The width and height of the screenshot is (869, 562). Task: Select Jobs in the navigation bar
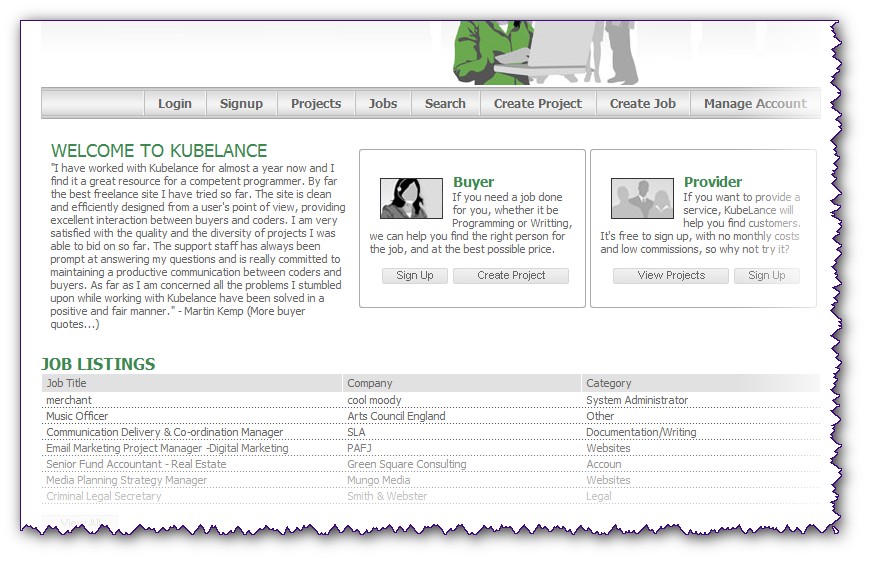click(x=382, y=103)
